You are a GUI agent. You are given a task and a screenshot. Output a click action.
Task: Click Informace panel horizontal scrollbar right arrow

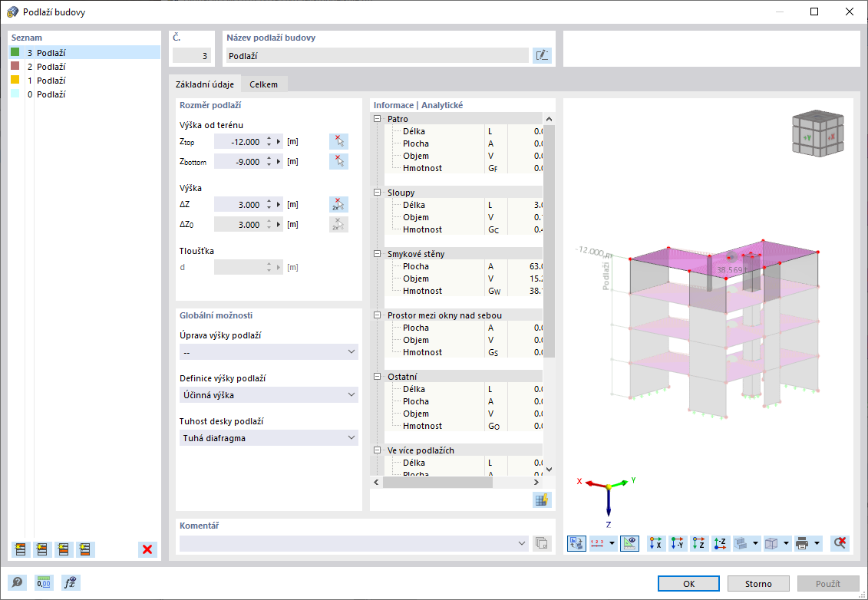536,482
